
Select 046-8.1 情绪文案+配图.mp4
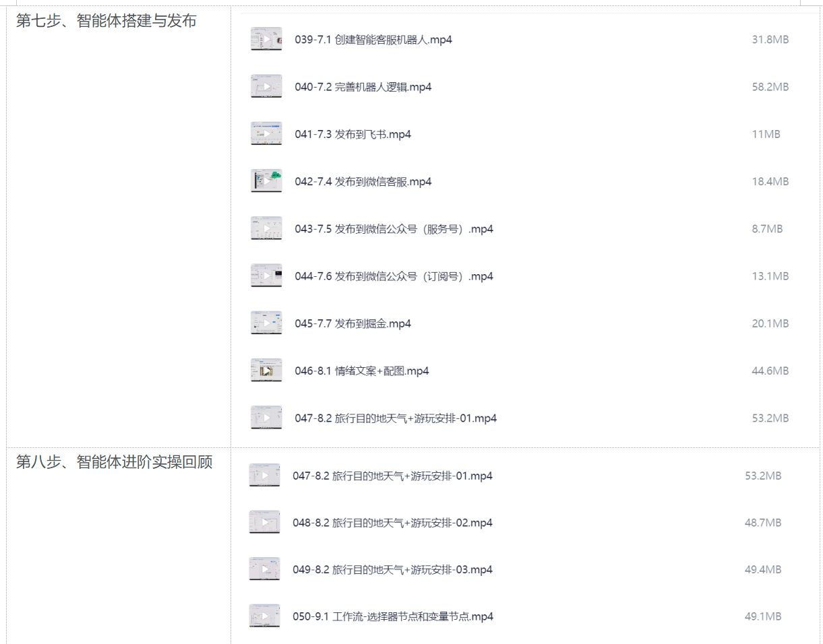[362, 371]
